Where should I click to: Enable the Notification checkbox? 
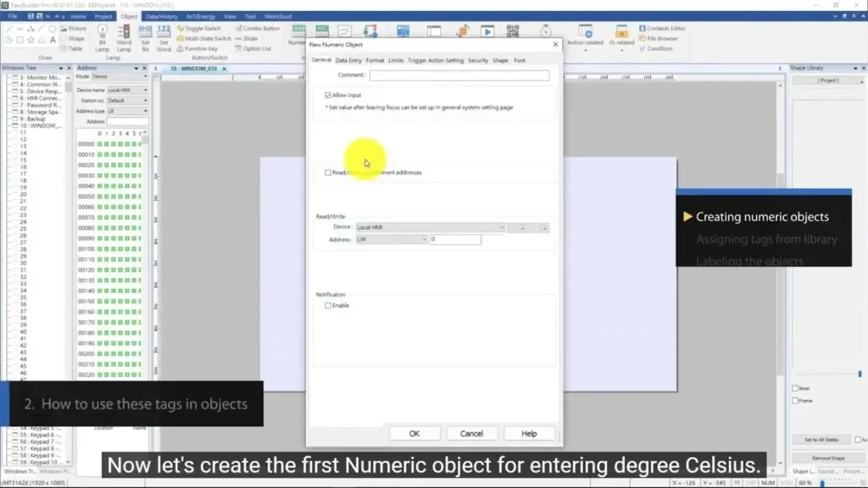(x=328, y=305)
